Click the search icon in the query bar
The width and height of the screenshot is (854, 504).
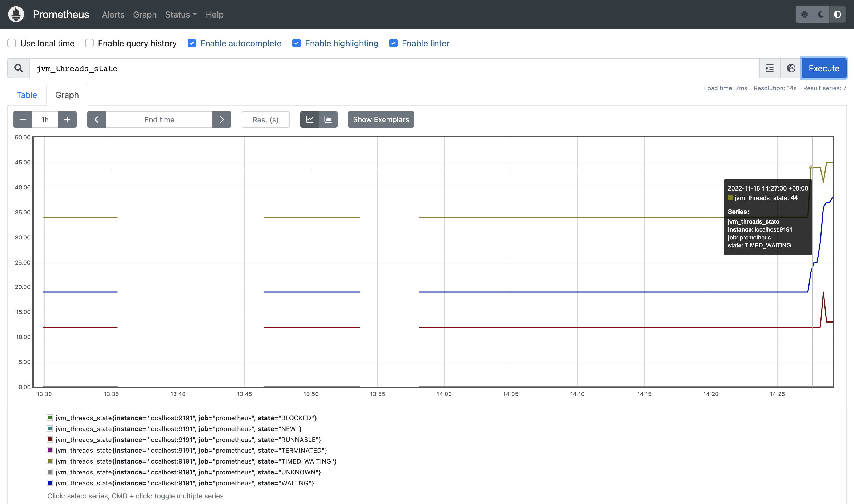19,68
